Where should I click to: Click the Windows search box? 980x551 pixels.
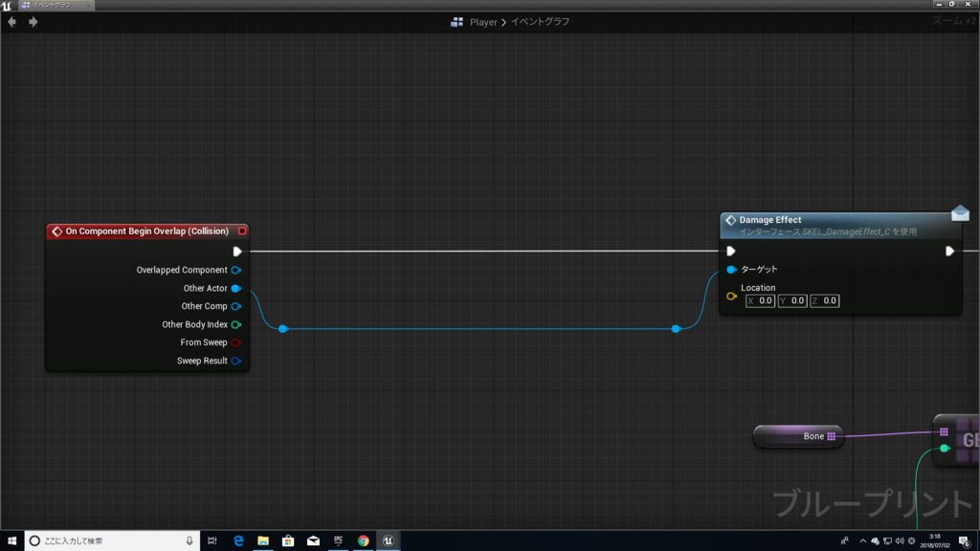pos(113,541)
